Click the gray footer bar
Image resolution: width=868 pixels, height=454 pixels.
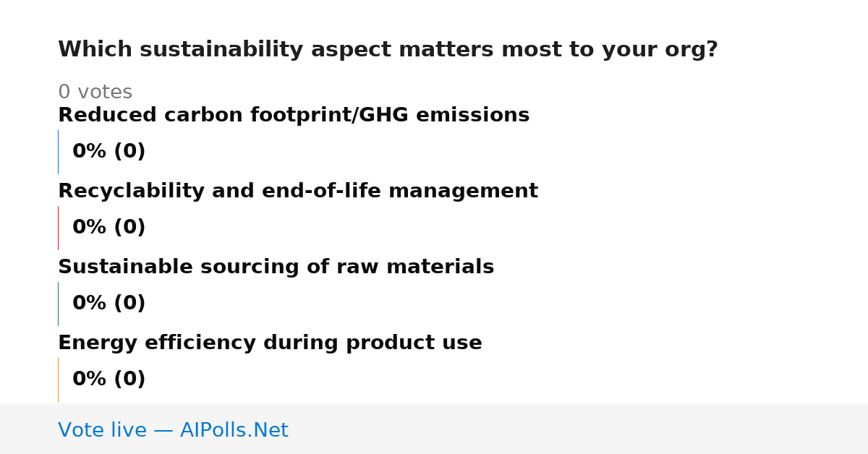click(x=434, y=429)
